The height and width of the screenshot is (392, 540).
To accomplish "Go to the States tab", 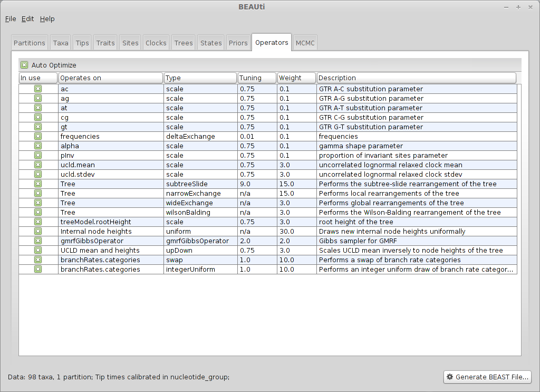I will pyautogui.click(x=211, y=43).
